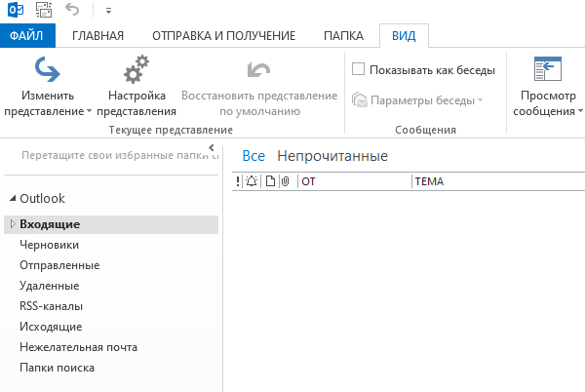Open the ФАЙЛ backstage tab
The image size is (585, 392).
(x=26, y=36)
